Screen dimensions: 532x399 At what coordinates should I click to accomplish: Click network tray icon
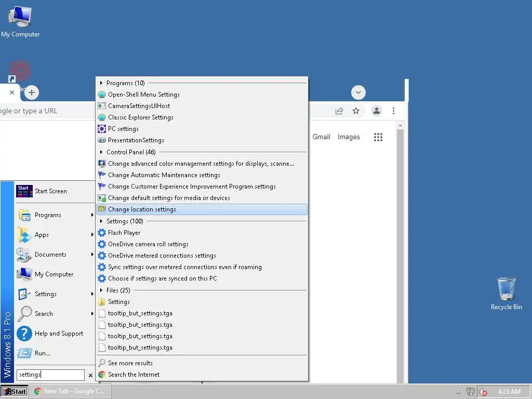pyautogui.click(x=470, y=392)
